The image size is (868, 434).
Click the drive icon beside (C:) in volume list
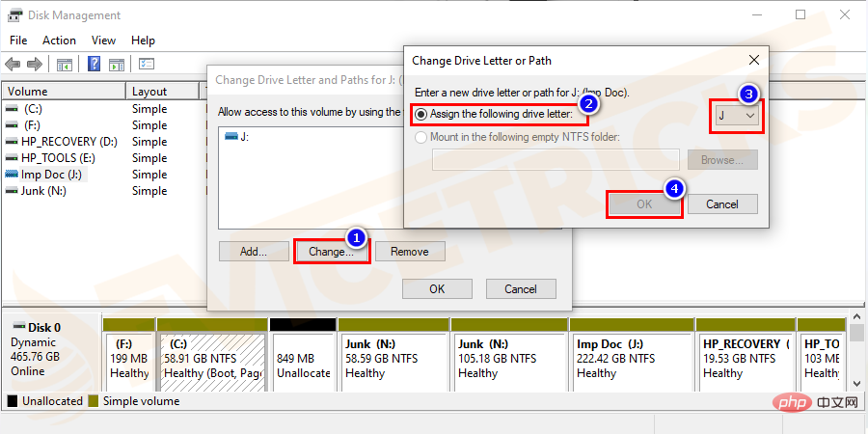point(11,109)
